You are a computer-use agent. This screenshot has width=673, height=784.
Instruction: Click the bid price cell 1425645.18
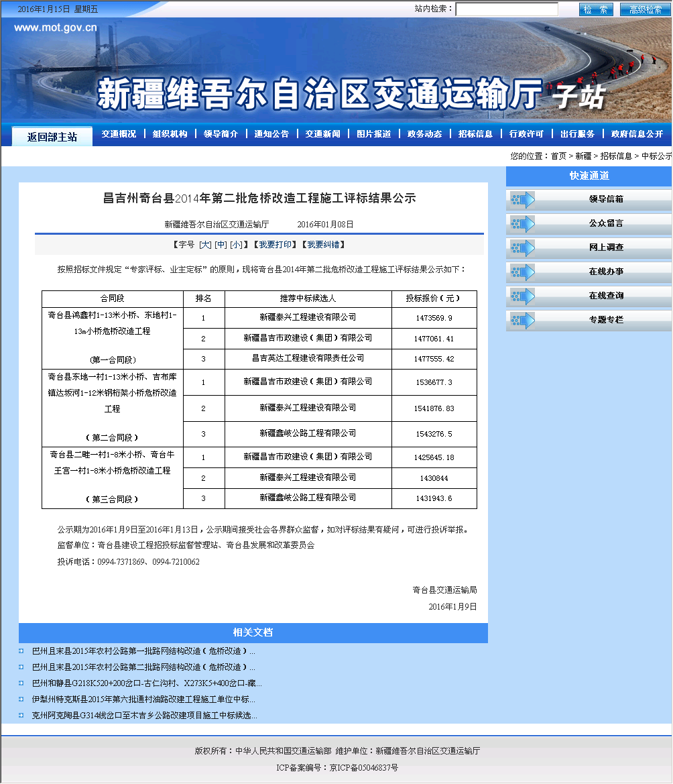click(x=434, y=457)
